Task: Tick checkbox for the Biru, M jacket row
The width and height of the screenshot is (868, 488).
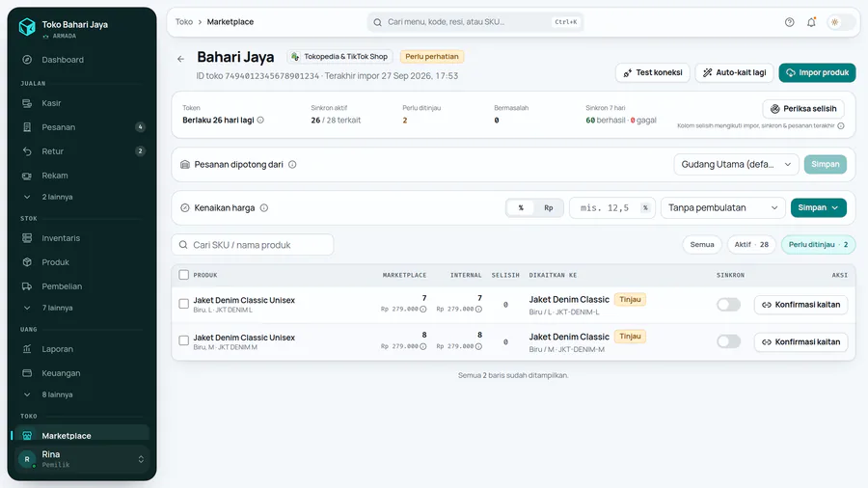Action: pos(184,340)
